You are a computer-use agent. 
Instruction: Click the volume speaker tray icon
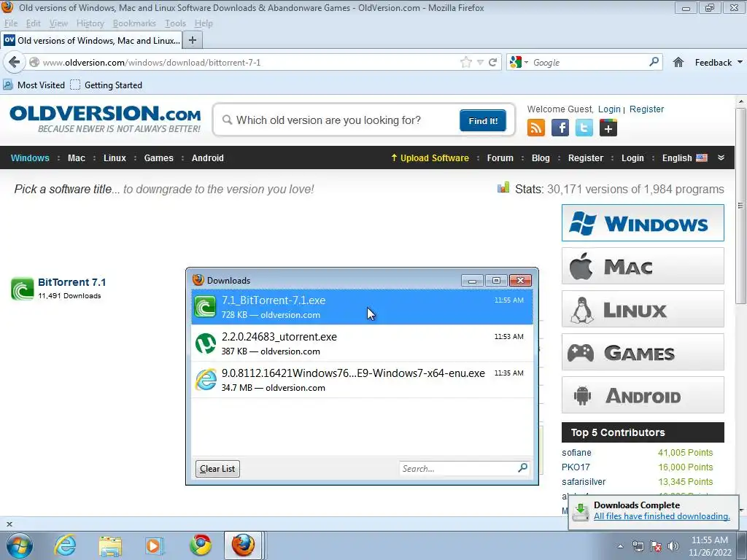coord(673,546)
